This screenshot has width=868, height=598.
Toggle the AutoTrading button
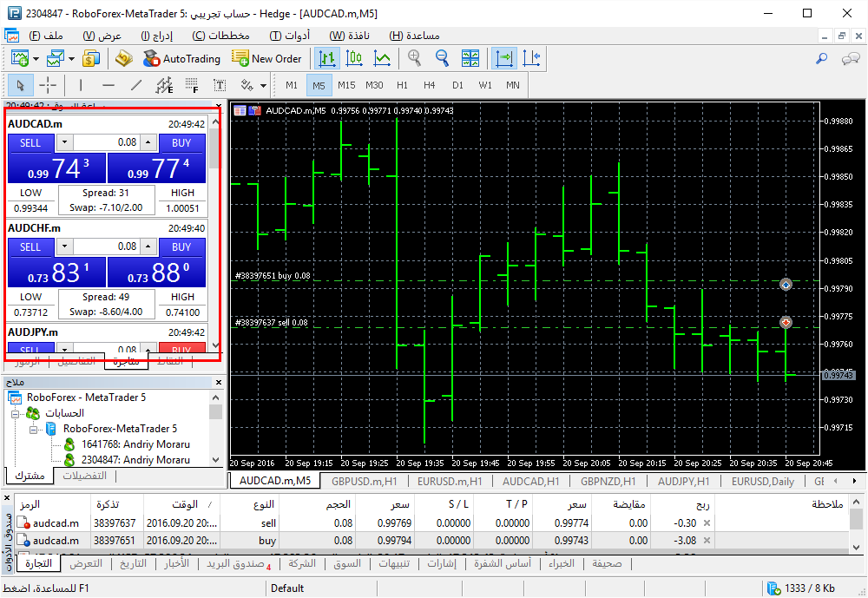[x=181, y=58]
